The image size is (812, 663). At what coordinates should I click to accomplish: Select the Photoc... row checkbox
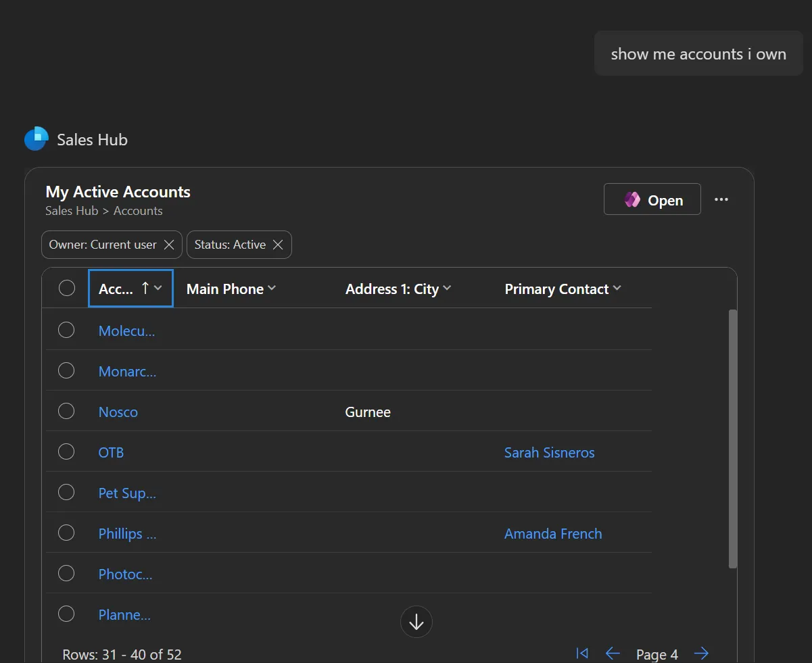[66, 573]
